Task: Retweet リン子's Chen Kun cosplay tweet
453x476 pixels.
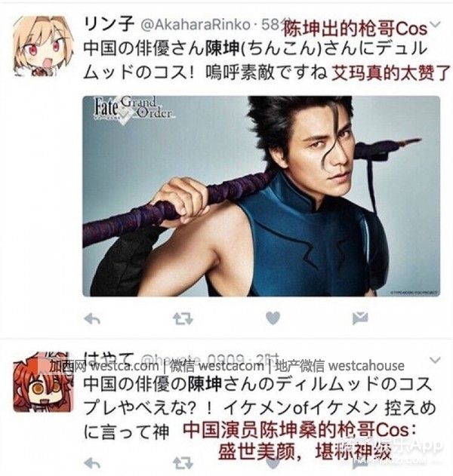Action: point(183,319)
